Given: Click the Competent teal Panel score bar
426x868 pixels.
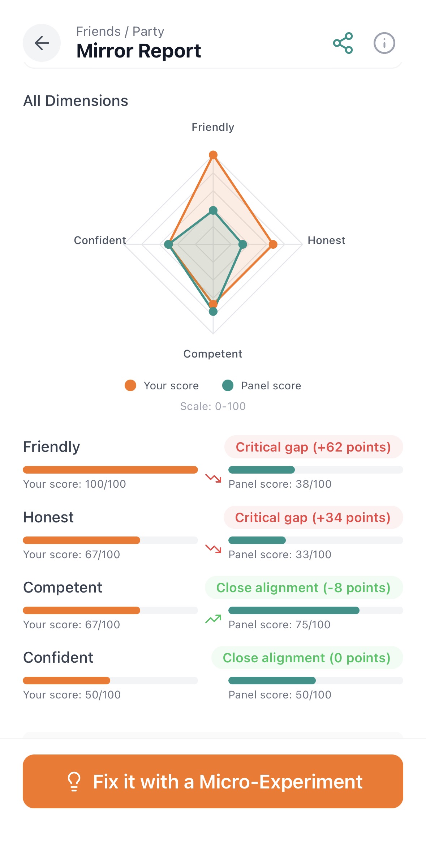Looking at the screenshot, I should pos(293,610).
